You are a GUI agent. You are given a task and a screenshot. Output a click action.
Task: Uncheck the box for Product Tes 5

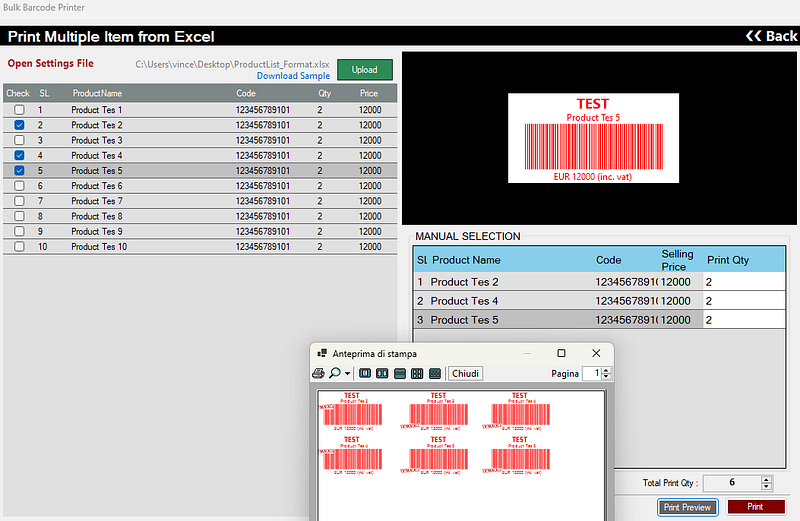coord(19,170)
